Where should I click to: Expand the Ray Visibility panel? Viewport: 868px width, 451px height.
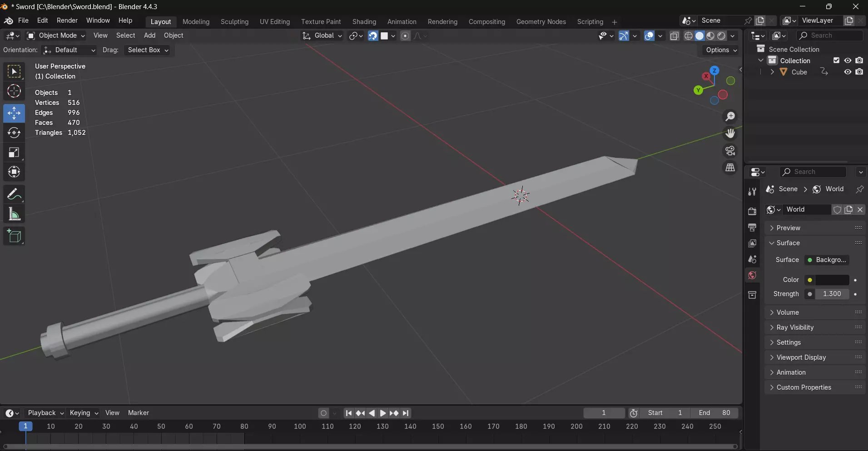(x=815, y=327)
